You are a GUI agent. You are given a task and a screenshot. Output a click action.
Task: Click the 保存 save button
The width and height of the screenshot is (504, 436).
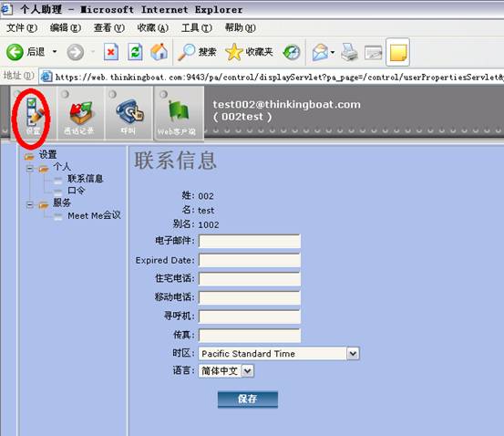pyautogui.click(x=248, y=399)
